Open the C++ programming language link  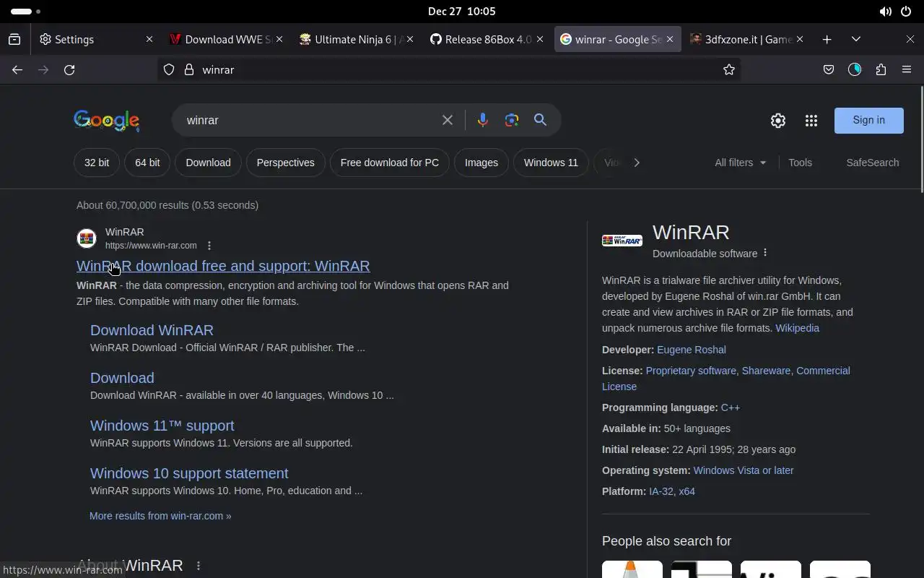tap(731, 407)
